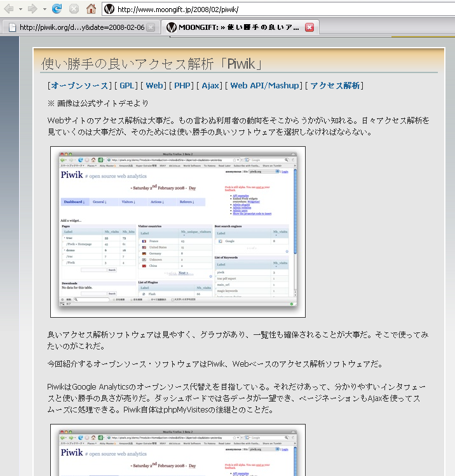455x476 pixels.
Task: Switch to the piwik.org tab
Action: (80, 27)
